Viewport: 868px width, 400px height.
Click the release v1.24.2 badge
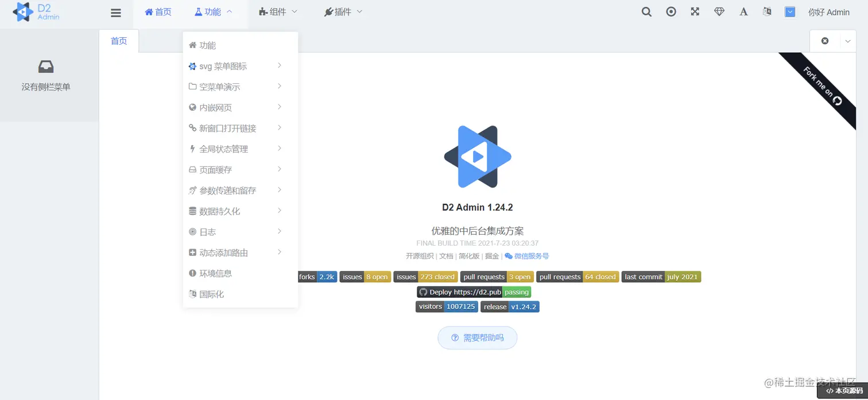pyautogui.click(x=510, y=306)
